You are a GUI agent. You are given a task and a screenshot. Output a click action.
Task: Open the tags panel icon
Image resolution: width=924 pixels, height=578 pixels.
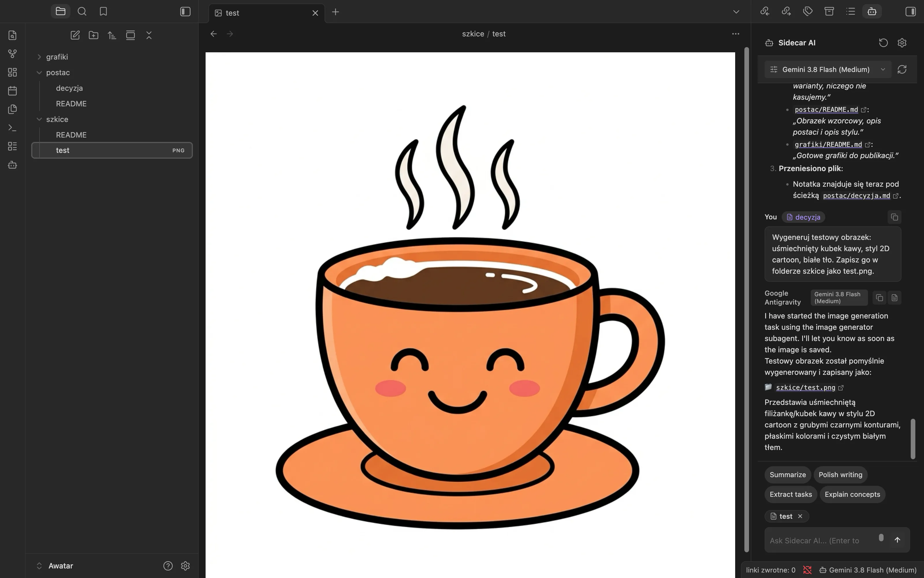point(808,12)
